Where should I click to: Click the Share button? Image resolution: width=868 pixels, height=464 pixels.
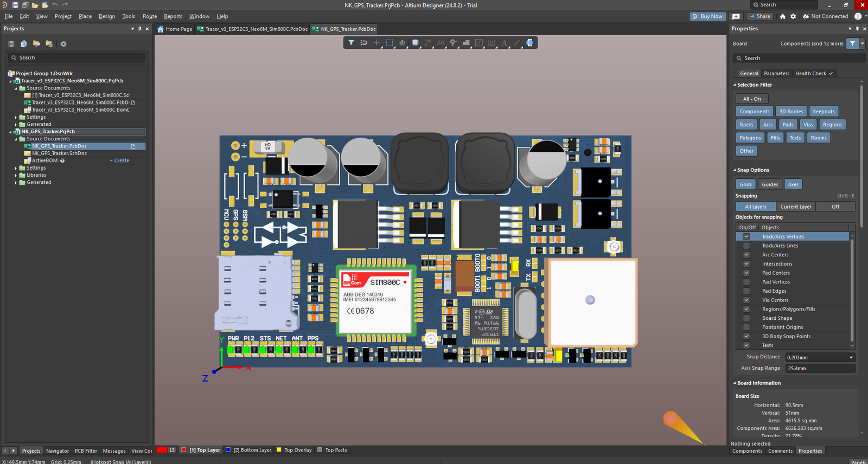[x=759, y=16]
